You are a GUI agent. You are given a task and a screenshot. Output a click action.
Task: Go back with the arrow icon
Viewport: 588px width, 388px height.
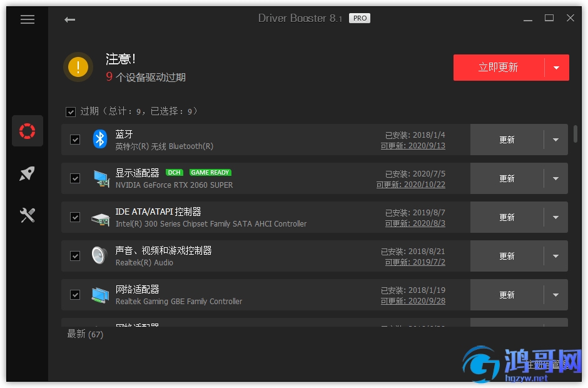pyautogui.click(x=70, y=19)
